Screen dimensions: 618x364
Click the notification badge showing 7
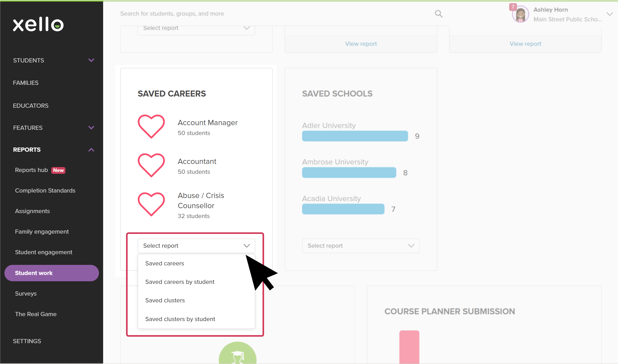click(x=513, y=7)
